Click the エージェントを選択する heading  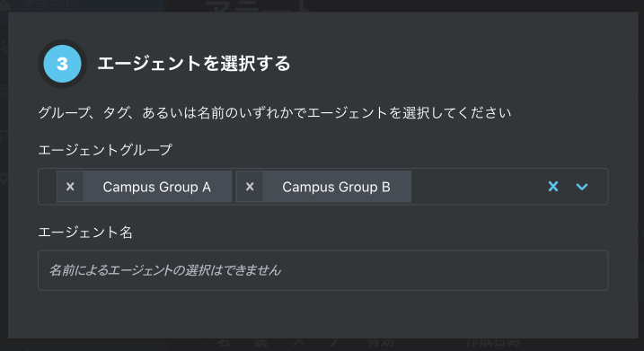[194, 64]
